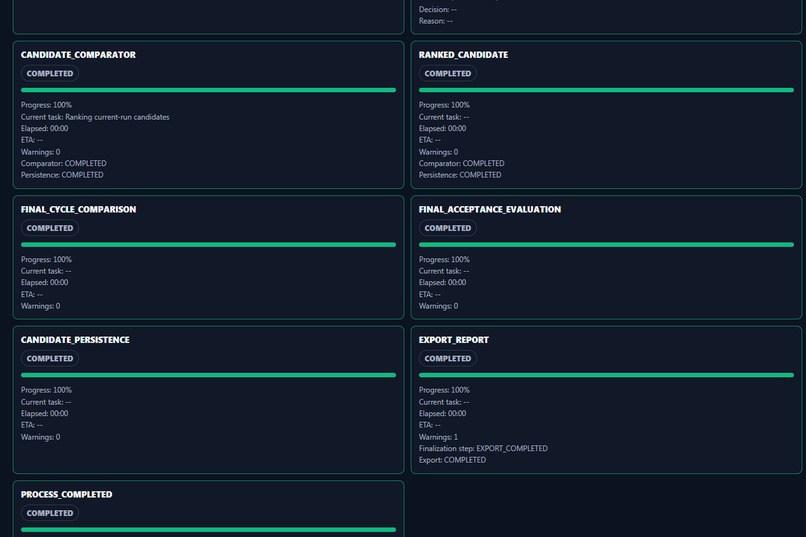806x537 pixels.
Task: Click COMPLETED badge in FINAL_ACCEPTANCE_EVALUATION card
Action: [x=448, y=228]
